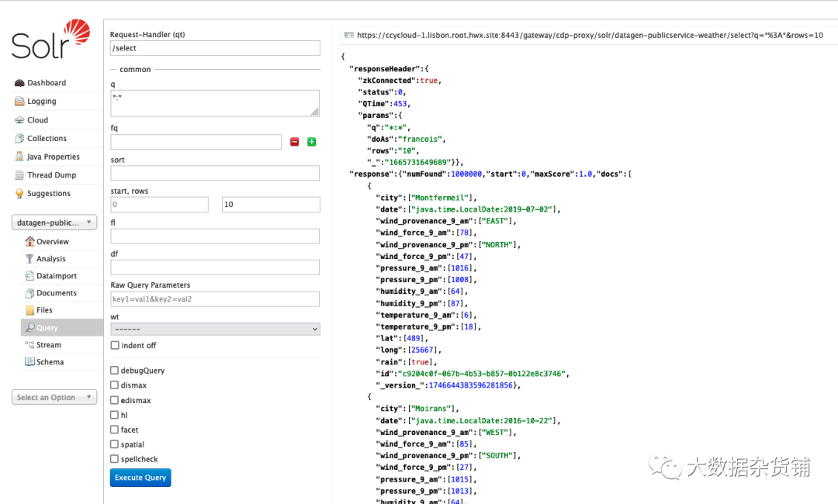Screen dimensions: 838x504
Task: Click the Suggestions lightbulb icon
Action: click(x=19, y=193)
